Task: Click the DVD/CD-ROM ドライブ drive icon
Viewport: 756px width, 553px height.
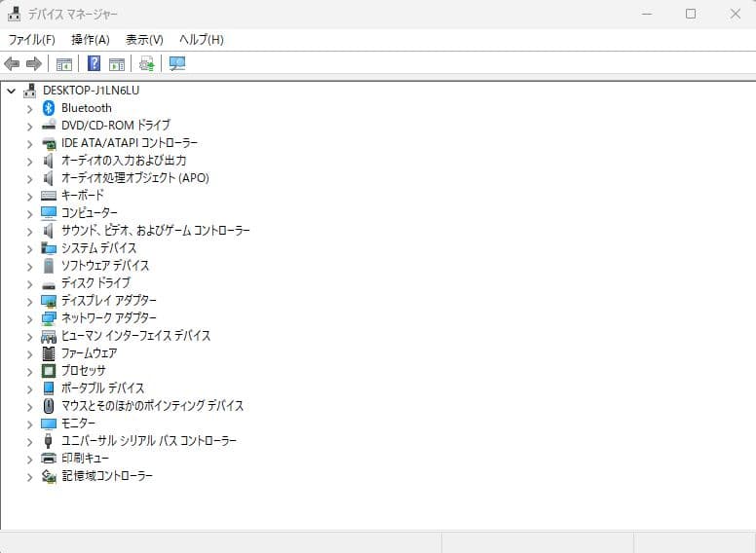Action: 49,126
